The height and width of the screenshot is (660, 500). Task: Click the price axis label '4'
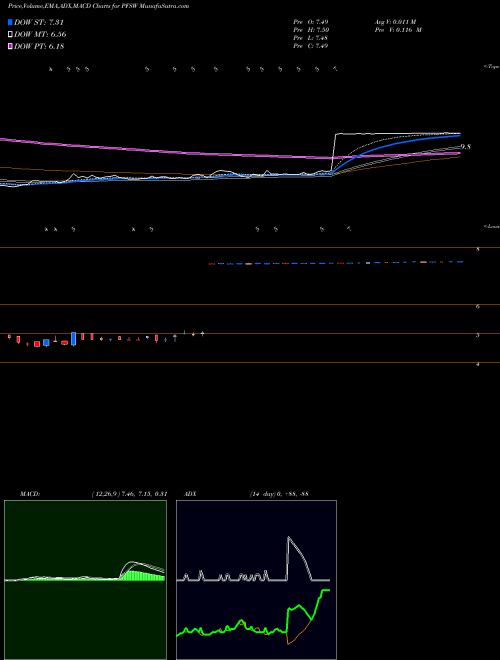click(x=478, y=365)
